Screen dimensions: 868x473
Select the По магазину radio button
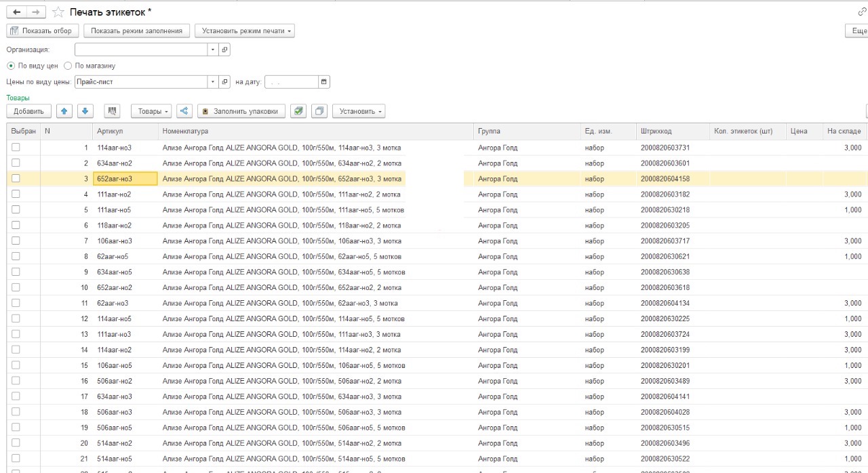(x=68, y=66)
